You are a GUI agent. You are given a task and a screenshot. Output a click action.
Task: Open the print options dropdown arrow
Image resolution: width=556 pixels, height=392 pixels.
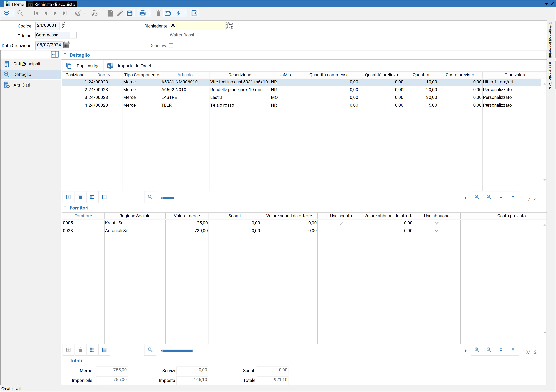pyautogui.click(x=149, y=13)
